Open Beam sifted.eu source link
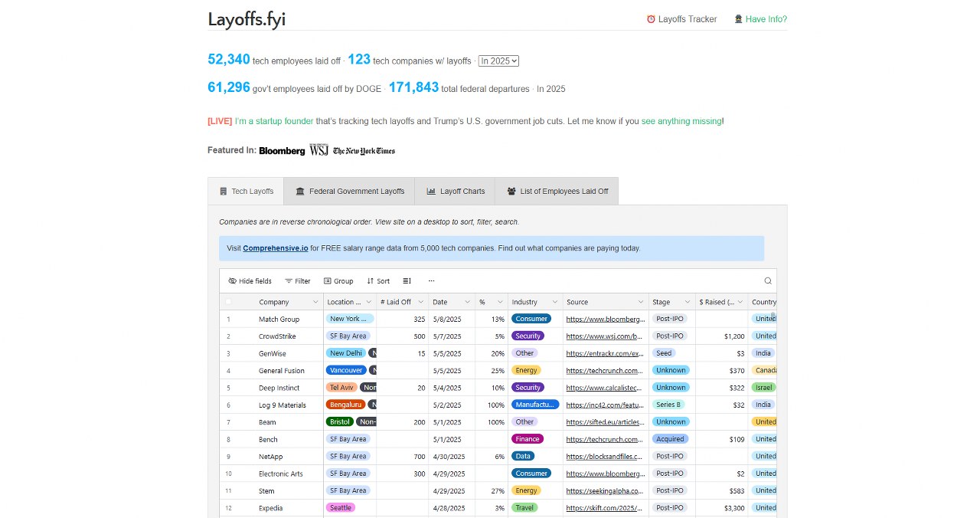Image resolution: width=980 pixels, height=518 pixels. (x=605, y=422)
